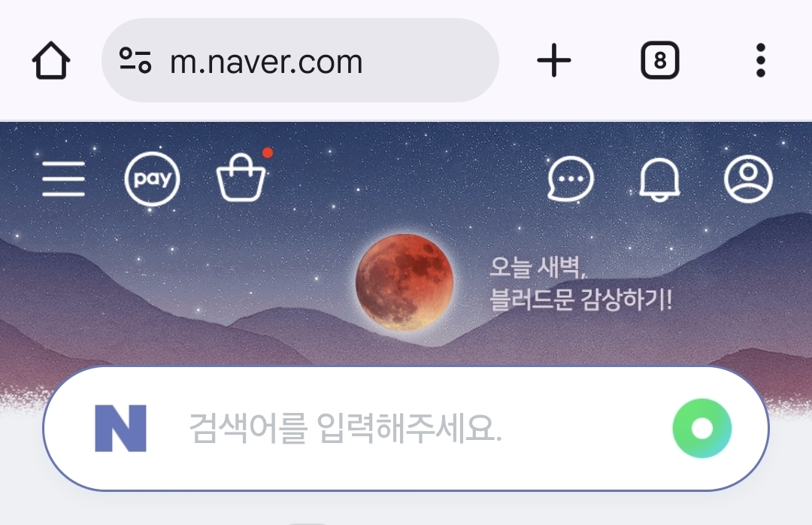Viewport: 812px width, 525px height.
Task: Open the shopping bag icon
Action: coord(241,178)
